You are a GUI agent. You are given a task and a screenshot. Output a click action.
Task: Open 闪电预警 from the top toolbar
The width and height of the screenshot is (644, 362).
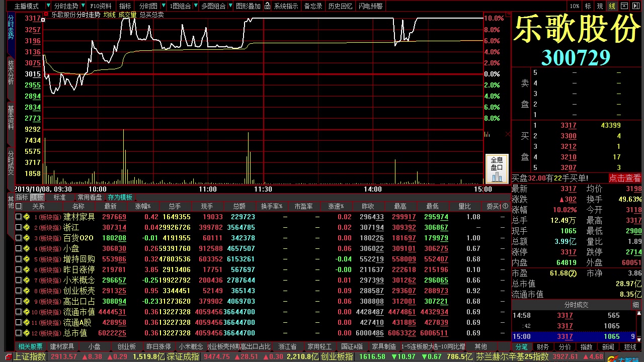pyautogui.click(x=370, y=6)
